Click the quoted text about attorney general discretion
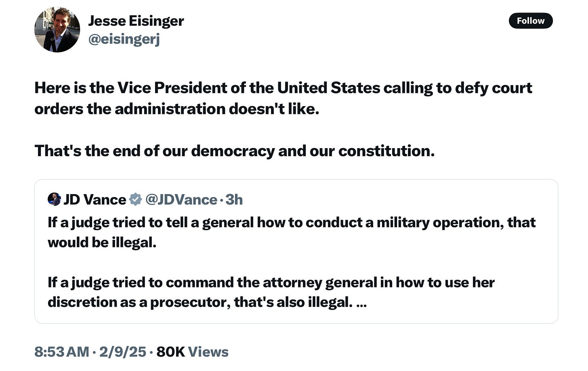The image size is (588, 371). (271, 292)
